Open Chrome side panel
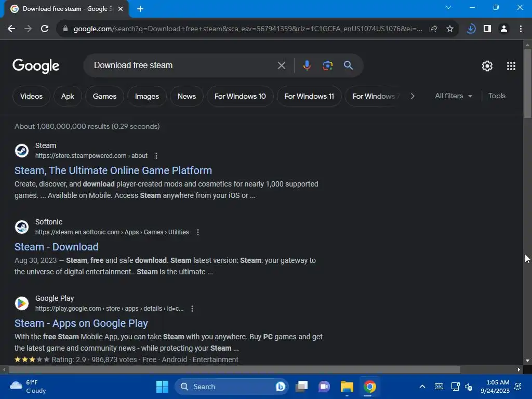 pyautogui.click(x=487, y=29)
